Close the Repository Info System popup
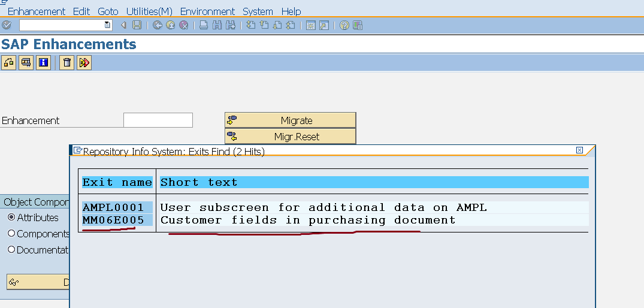This screenshot has width=644, height=308. click(579, 150)
